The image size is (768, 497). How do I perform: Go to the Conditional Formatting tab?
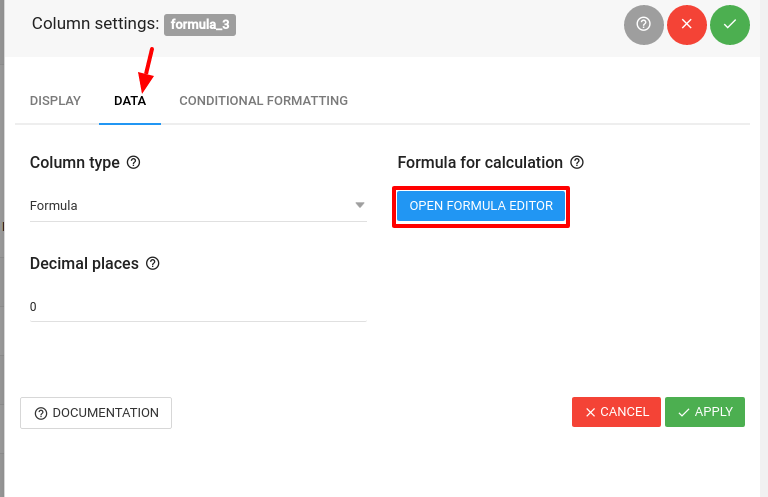264,101
